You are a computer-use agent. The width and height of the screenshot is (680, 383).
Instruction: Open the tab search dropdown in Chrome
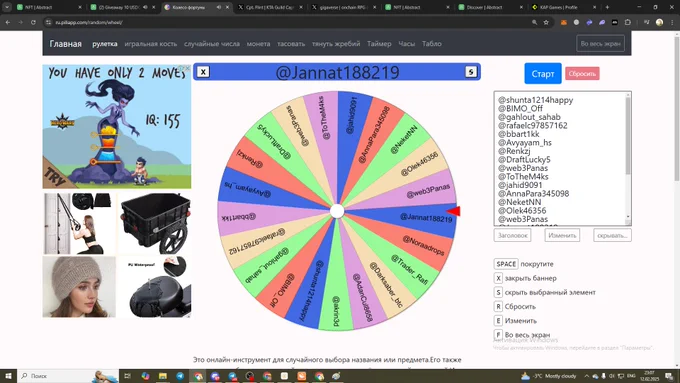point(7,7)
